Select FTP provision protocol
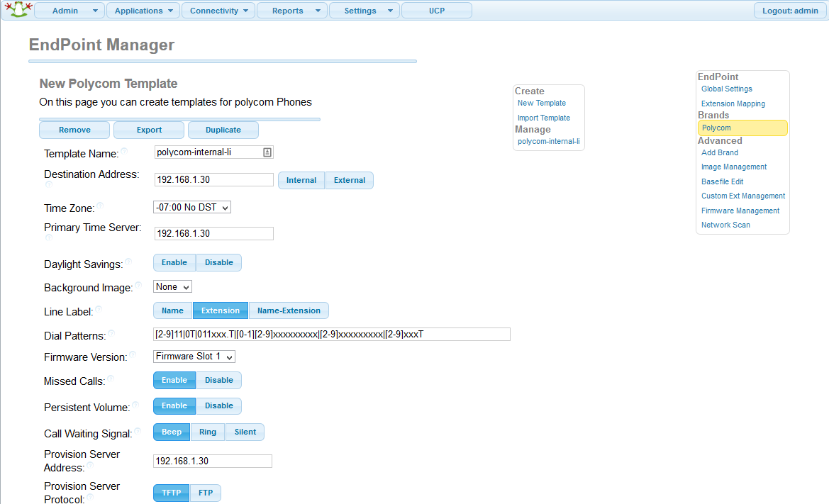Image resolution: width=829 pixels, height=504 pixels. 206,493
